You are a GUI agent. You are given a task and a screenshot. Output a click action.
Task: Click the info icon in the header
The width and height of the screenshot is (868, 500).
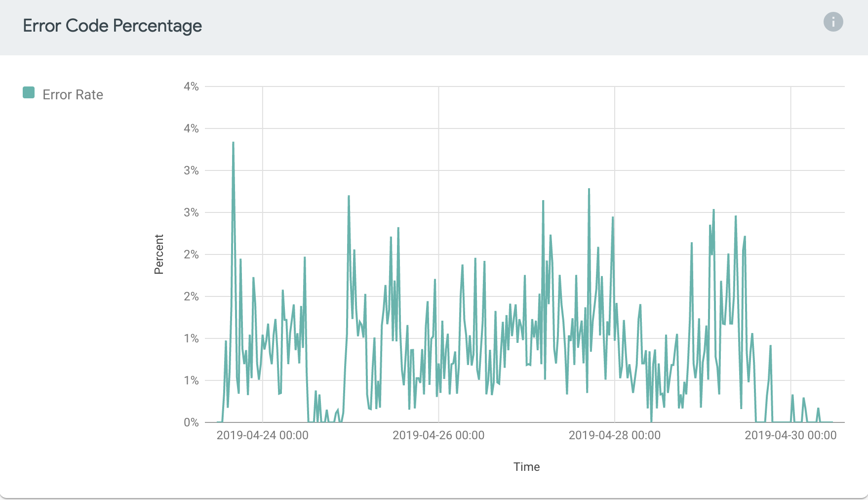pos(833,22)
